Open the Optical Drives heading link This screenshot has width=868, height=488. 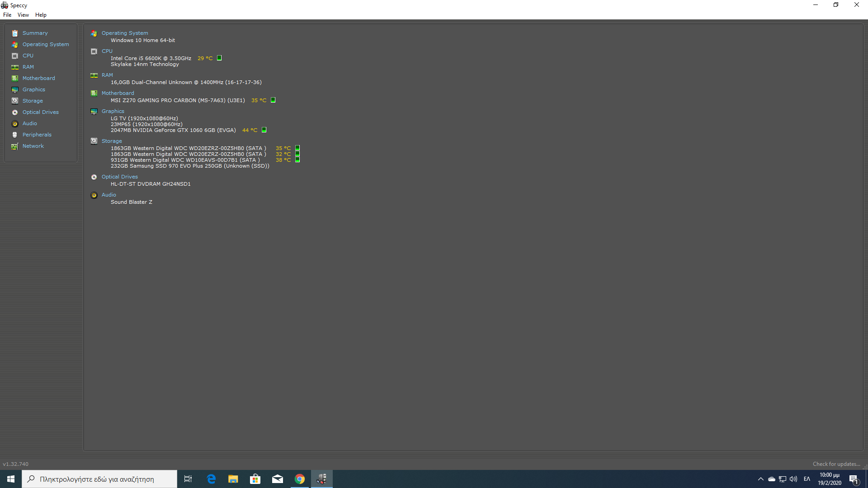coord(120,177)
